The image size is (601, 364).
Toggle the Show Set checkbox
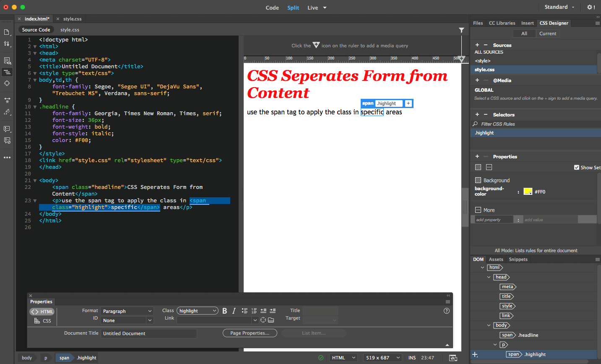[x=577, y=168]
